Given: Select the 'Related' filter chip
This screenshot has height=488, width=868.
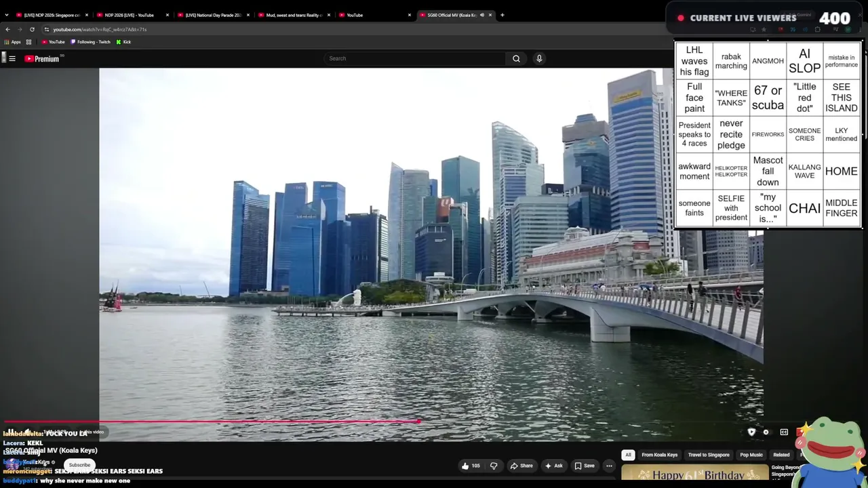Looking at the screenshot, I should pos(782,455).
